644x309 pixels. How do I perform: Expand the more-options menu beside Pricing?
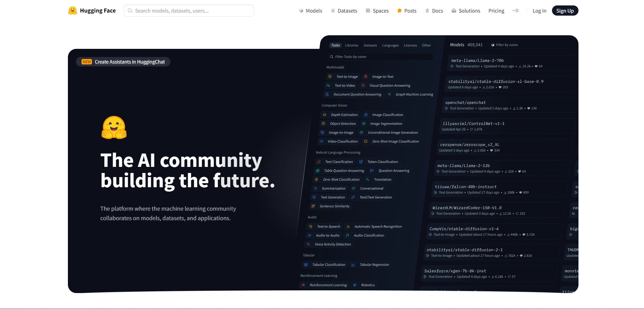[515, 11]
